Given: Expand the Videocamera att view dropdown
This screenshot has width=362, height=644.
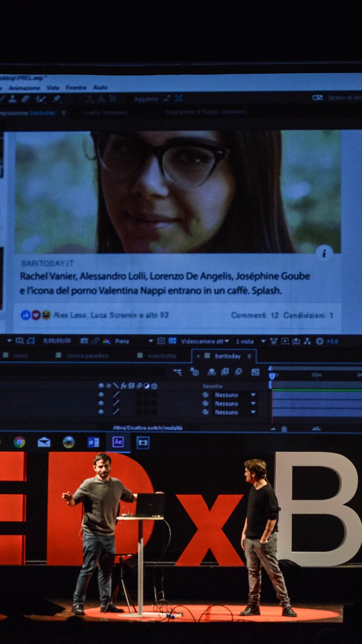Looking at the screenshot, I should (x=205, y=341).
